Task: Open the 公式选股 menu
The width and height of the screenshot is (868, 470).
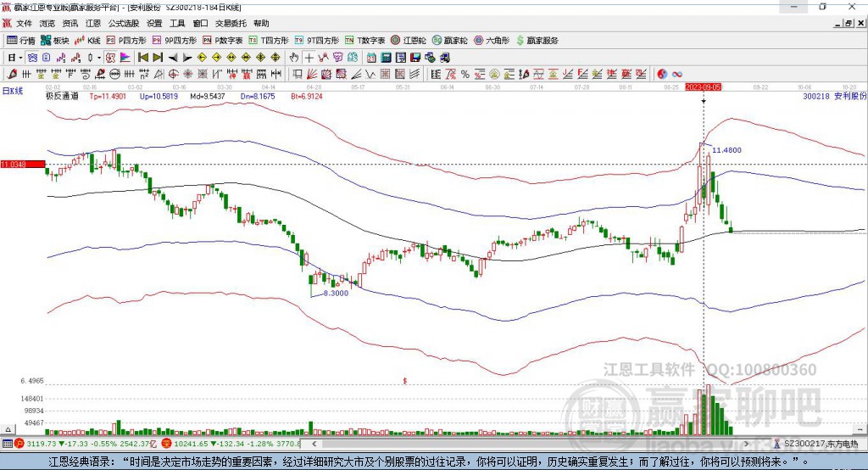Action: [x=124, y=23]
